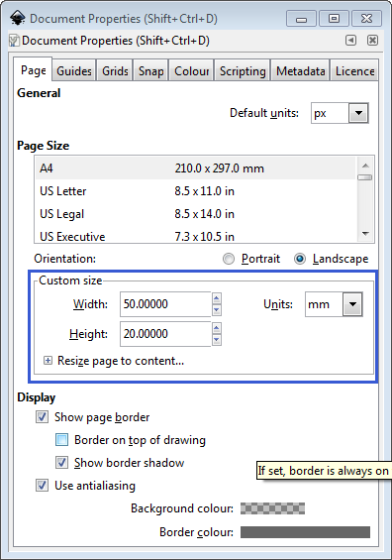Toggle Show border shadow checkbox
The image size is (392, 560).
tap(61, 463)
